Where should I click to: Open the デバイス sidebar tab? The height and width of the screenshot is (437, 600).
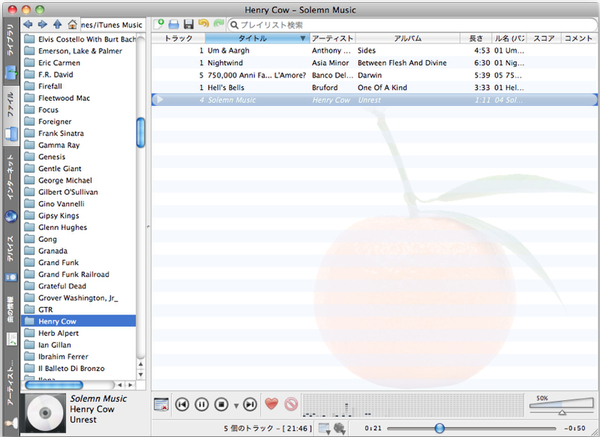point(11,259)
